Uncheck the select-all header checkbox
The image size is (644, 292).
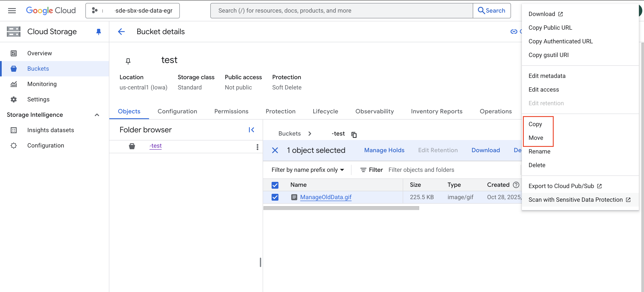(275, 185)
